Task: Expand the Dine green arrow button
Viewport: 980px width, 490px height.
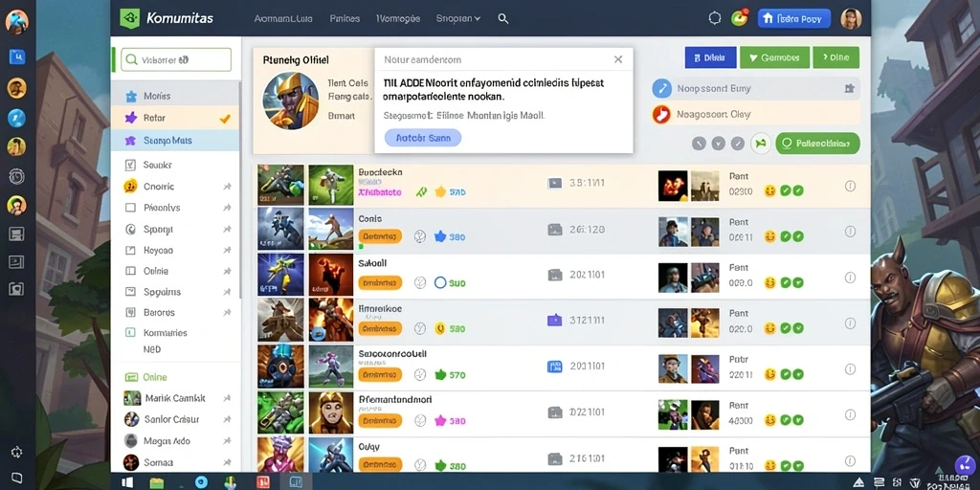Action: click(835, 57)
